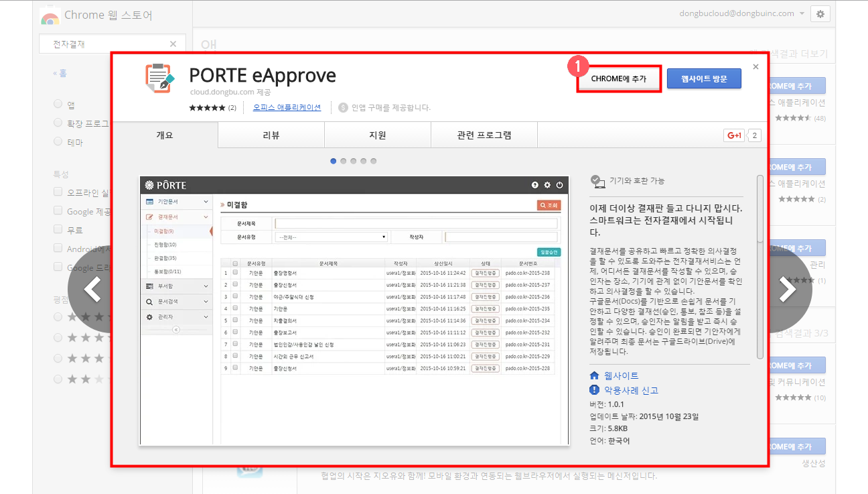Switch to the 리뷰 tab
This screenshot has width=868, height=494.
point(271,135)
